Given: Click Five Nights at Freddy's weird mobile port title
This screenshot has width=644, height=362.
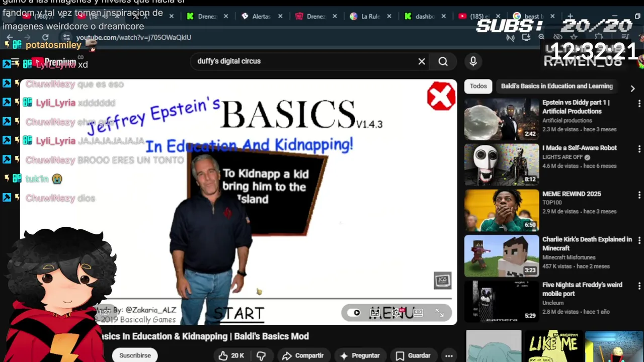Looking at the screenshot, I should pyautogui.click(x=582, y=289).
